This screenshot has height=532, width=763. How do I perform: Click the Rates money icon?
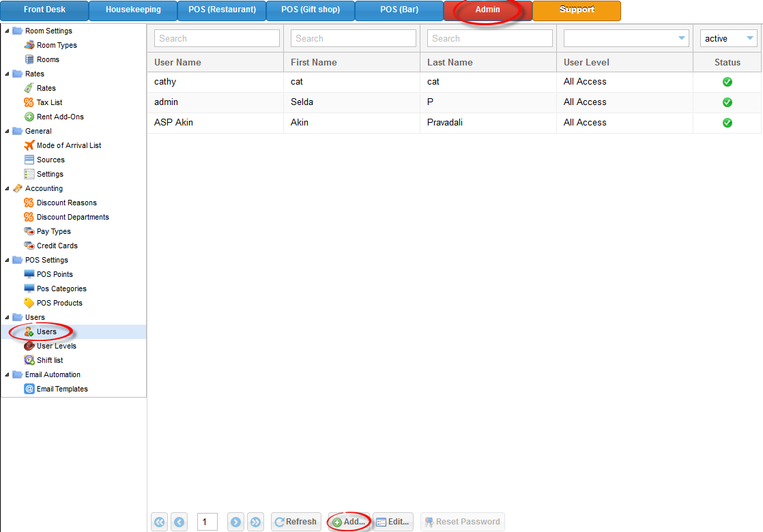(x=29, y=88)
